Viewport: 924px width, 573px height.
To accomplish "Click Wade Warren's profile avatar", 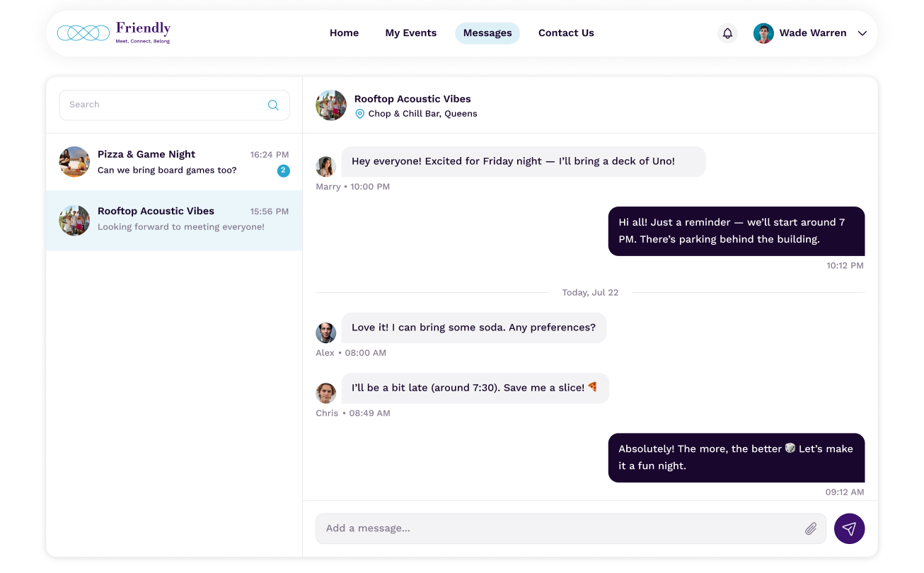I will 763,33.
